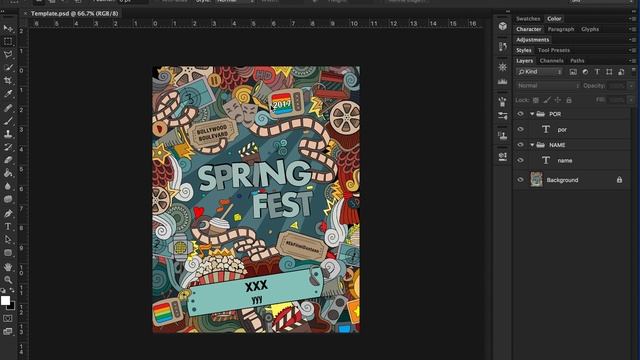
Task: Select the Pen tool
Action: (8, 213)
